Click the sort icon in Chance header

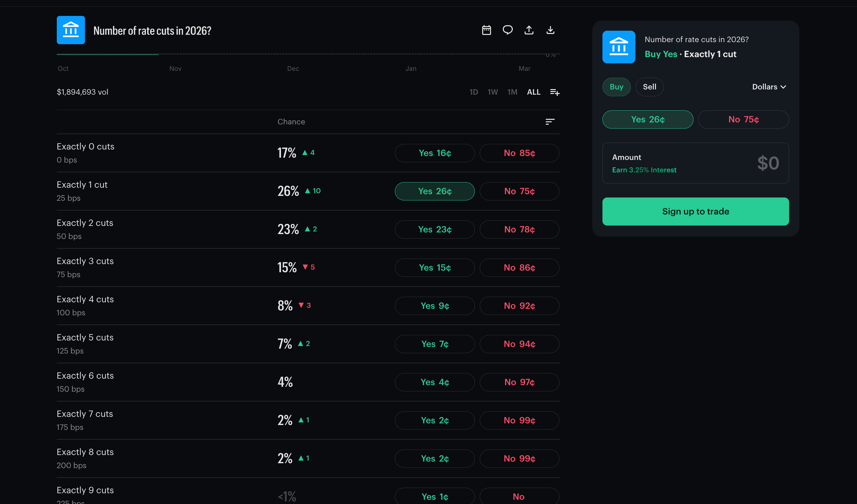[x=550, y=122]
